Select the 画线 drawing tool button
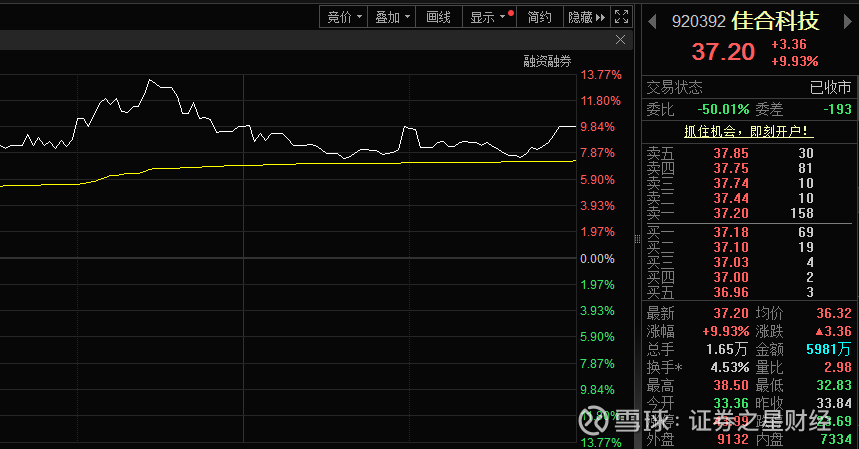859x449 pixels. pyautogui.click(x=439, y=17)
